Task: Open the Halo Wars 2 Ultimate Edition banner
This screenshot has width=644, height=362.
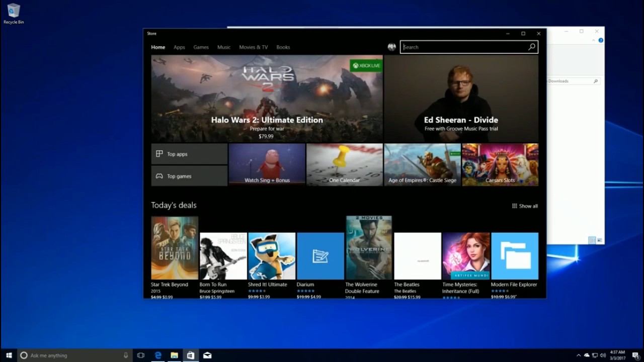Action: coord(267,99)
